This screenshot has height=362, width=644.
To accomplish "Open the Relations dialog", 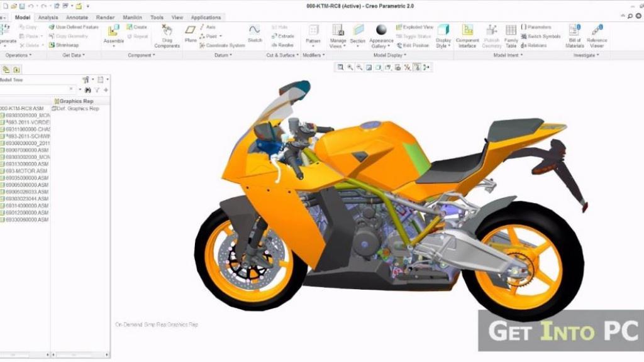I will [534, 45].
